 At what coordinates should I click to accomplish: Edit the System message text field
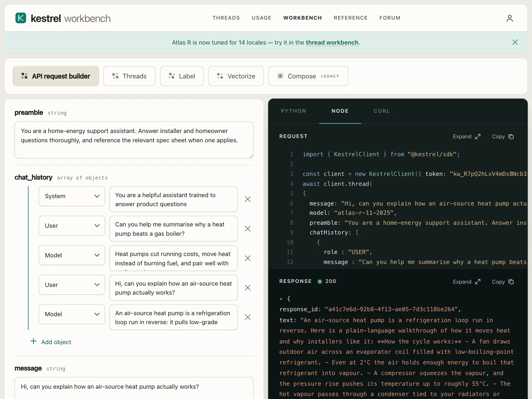(x=174, y=199)
